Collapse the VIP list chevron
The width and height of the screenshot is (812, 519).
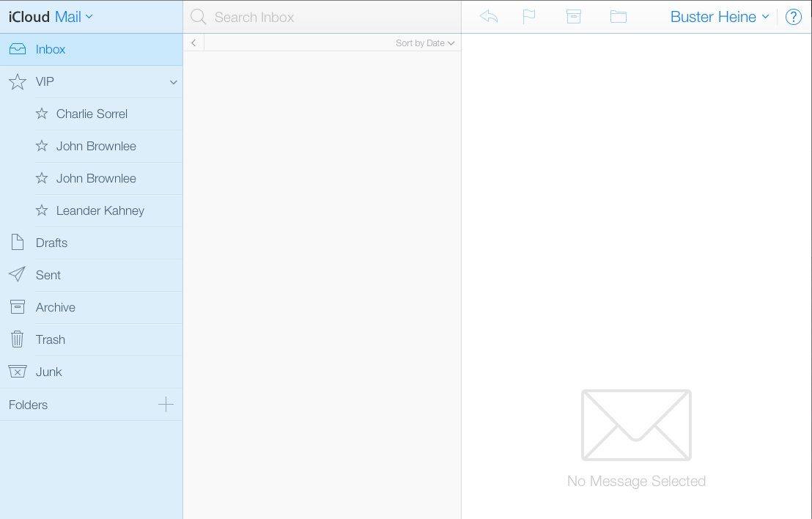(x=174, y=82)
